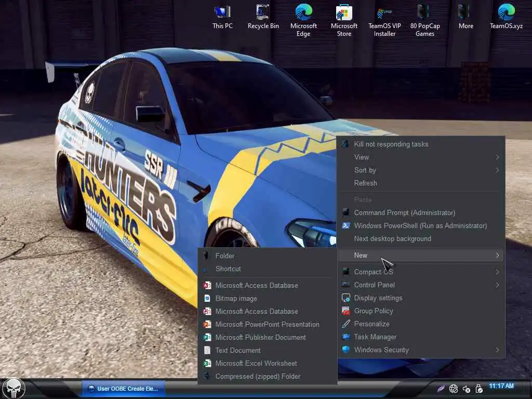Select the 80 PopCap Games icon
532x399 pixels.
click(x=425, y=20)
